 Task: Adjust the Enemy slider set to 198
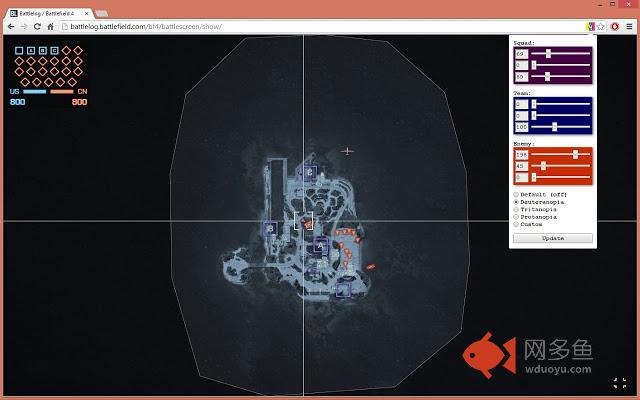(x=560, y=154)
